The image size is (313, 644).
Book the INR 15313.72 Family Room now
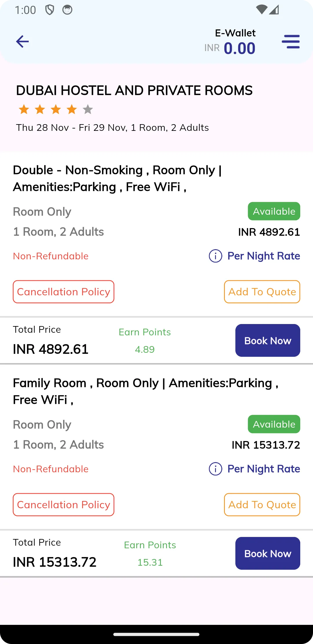[x=268, y=553]
